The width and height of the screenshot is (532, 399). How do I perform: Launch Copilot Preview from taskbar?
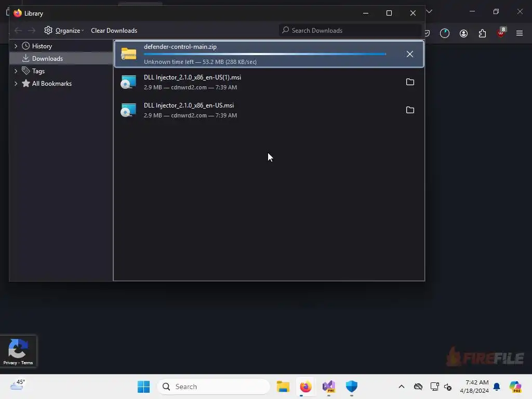[515, 387]
